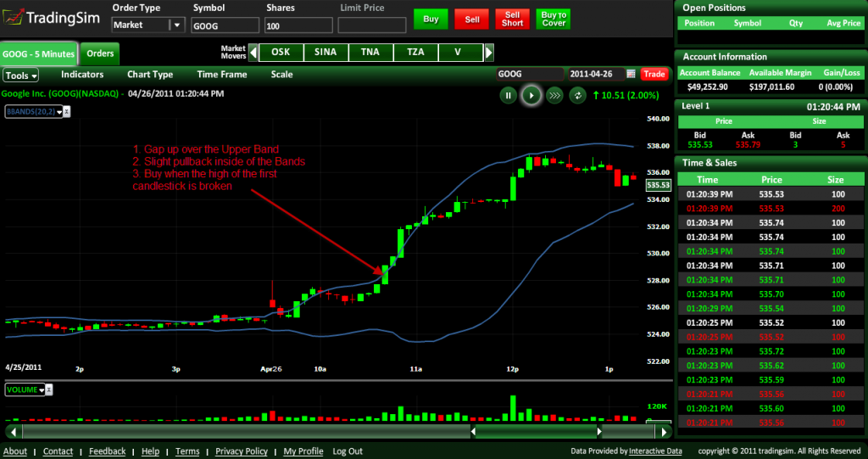Select SINA in Market Movers
Viewport: 868px width, 459px height.
[x=325, y=52]
